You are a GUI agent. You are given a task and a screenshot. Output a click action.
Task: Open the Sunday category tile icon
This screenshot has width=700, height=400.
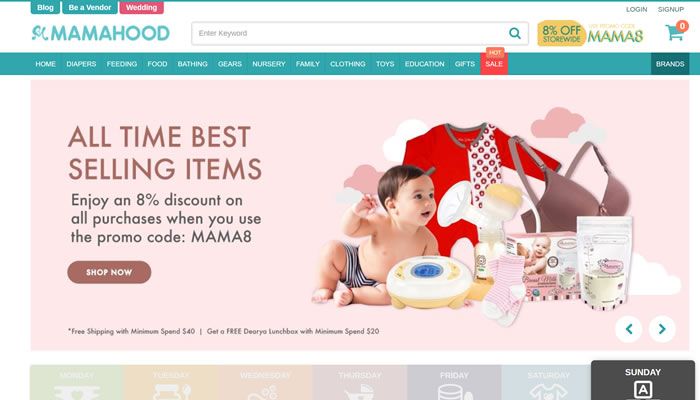[x=643, y=389]
